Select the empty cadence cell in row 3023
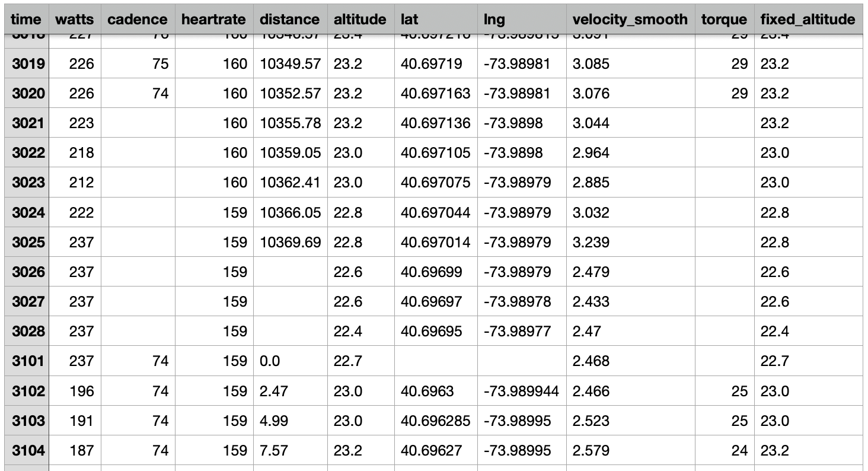This screenshot has height=471, width=868. pyautogui.click(x=138, y=183)
